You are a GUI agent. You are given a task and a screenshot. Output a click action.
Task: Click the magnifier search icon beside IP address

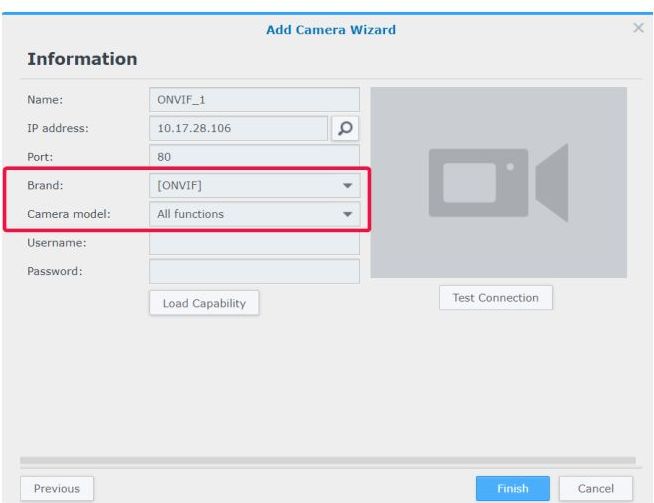[345, 128]
